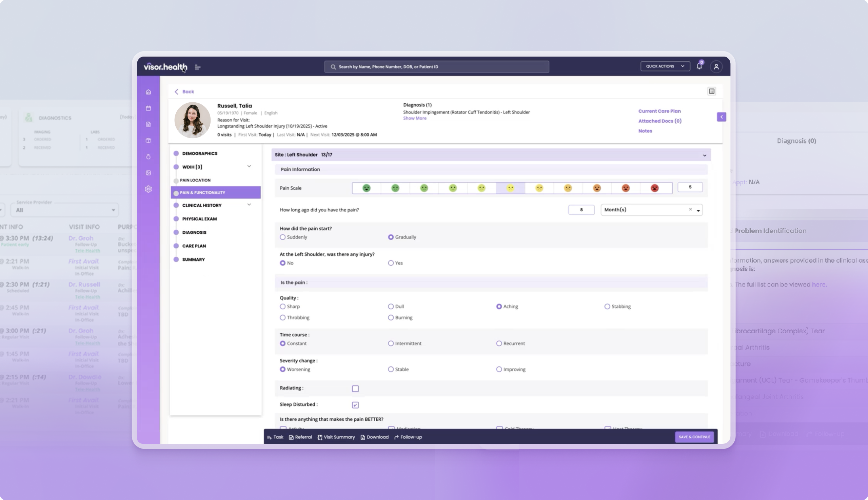Collapse the WDIH section in the navigation
This screenshot has width=868, height=500.
tap(249, 166)
